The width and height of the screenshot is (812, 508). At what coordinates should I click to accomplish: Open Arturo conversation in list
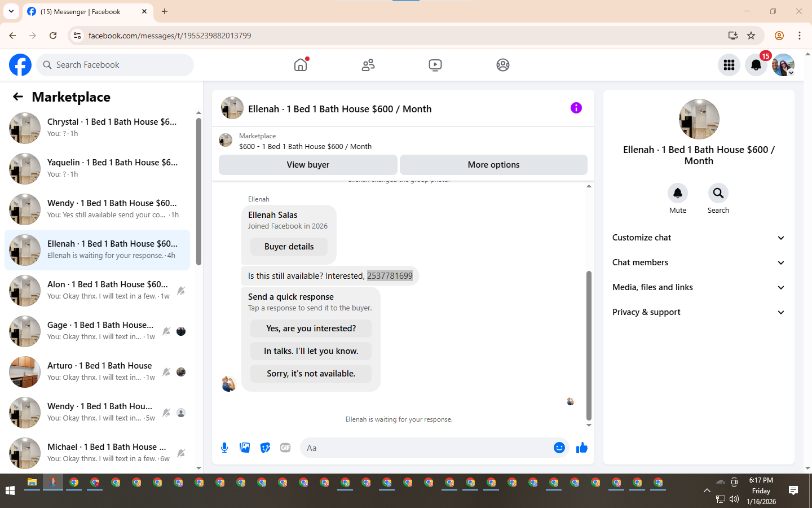97,372
